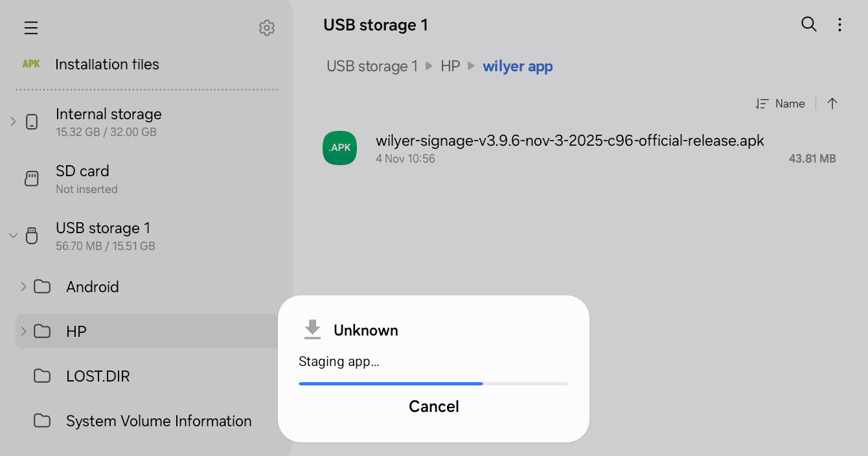Expand the Android folder chevron

point(23,286)
